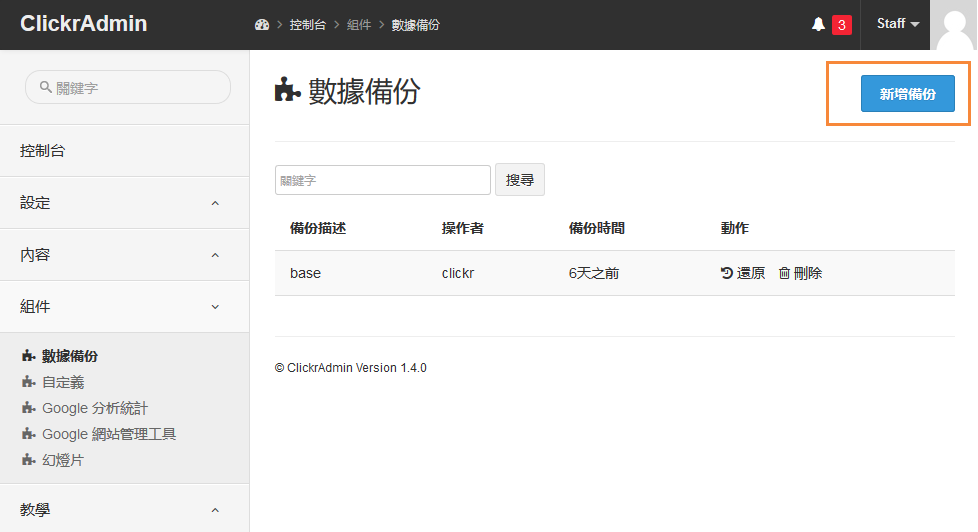The width and height of the screenshot is (978, 532).
Task: Click the 動作 column header
Action: (x=735, y=228)
